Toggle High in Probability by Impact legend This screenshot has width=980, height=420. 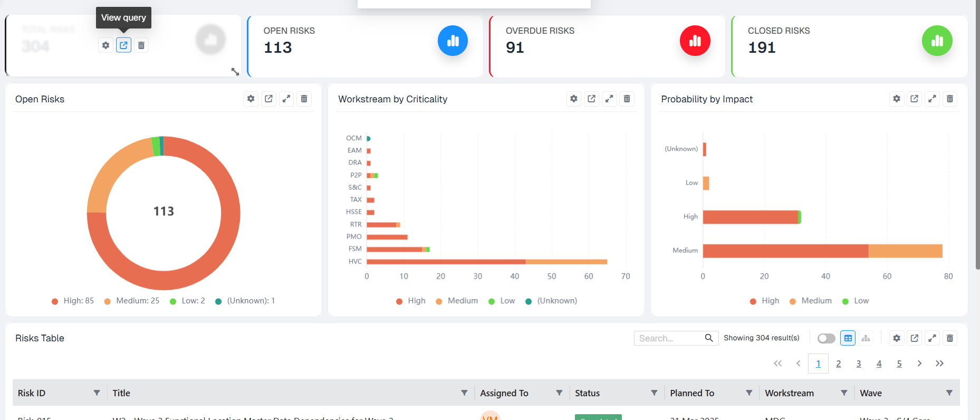[x=765, y=301]
